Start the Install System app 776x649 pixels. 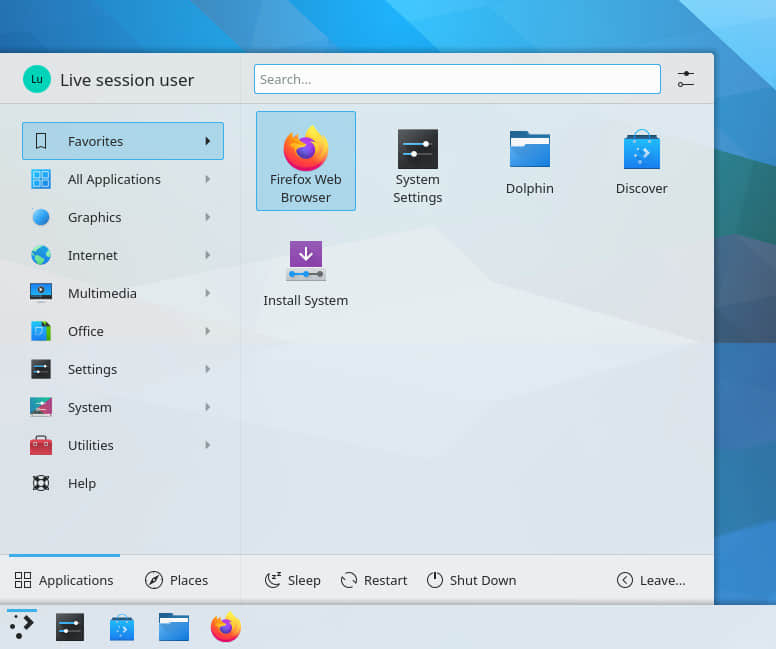(306, 273)
